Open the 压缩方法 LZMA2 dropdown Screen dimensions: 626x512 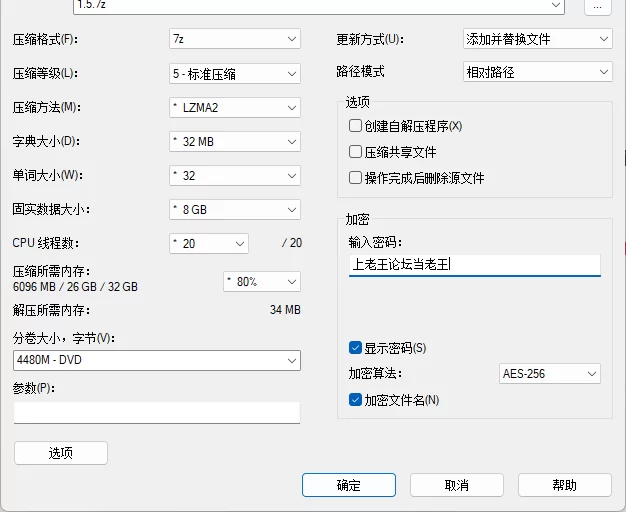coord(235,107)
